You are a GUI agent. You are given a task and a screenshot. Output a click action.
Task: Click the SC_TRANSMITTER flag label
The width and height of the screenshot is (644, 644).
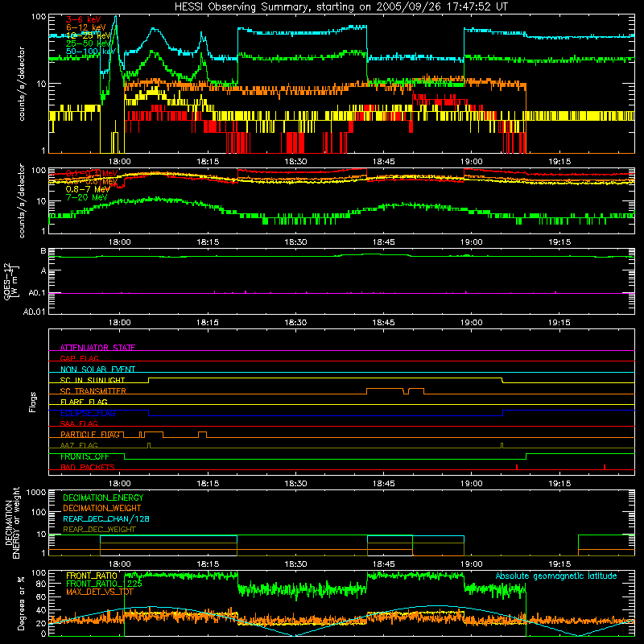[x=93, y=390]
